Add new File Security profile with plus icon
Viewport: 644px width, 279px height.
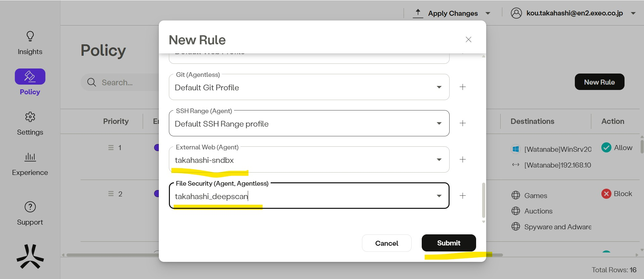(463, 196)
